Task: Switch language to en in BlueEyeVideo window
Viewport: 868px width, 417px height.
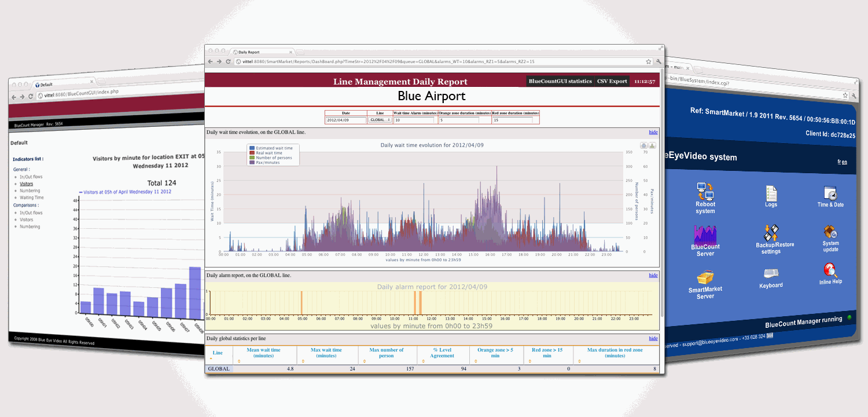Action: 844,162
